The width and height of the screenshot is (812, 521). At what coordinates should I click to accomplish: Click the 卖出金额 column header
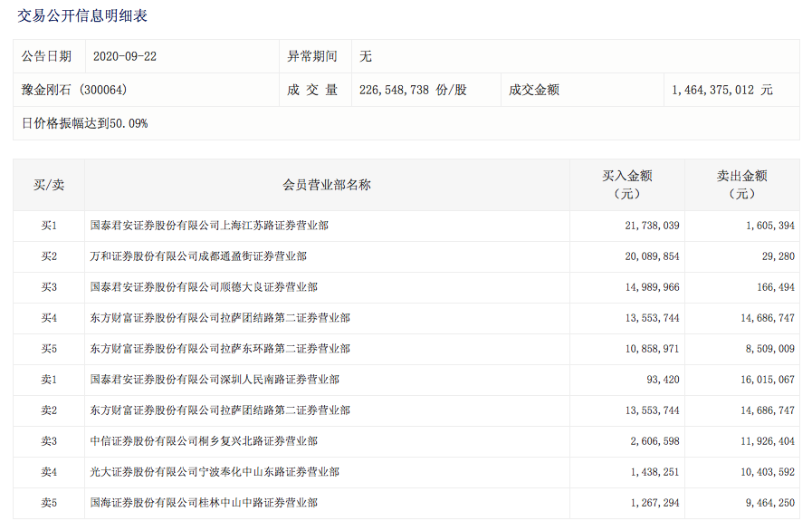[x=742, y=185]
